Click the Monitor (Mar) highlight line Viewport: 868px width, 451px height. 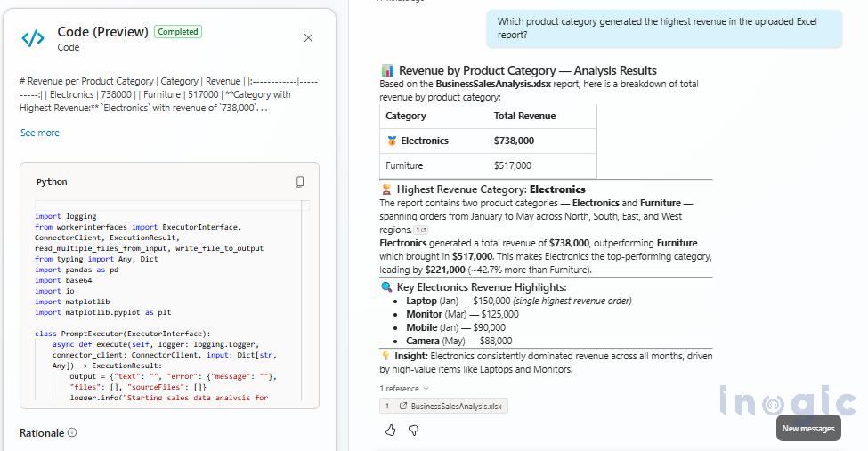coord(462,314)
